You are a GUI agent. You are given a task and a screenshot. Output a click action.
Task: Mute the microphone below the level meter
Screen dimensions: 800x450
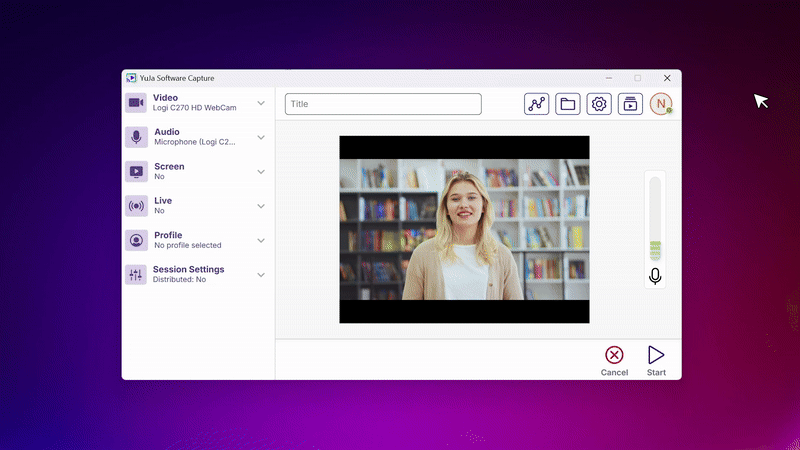[655, 276]
